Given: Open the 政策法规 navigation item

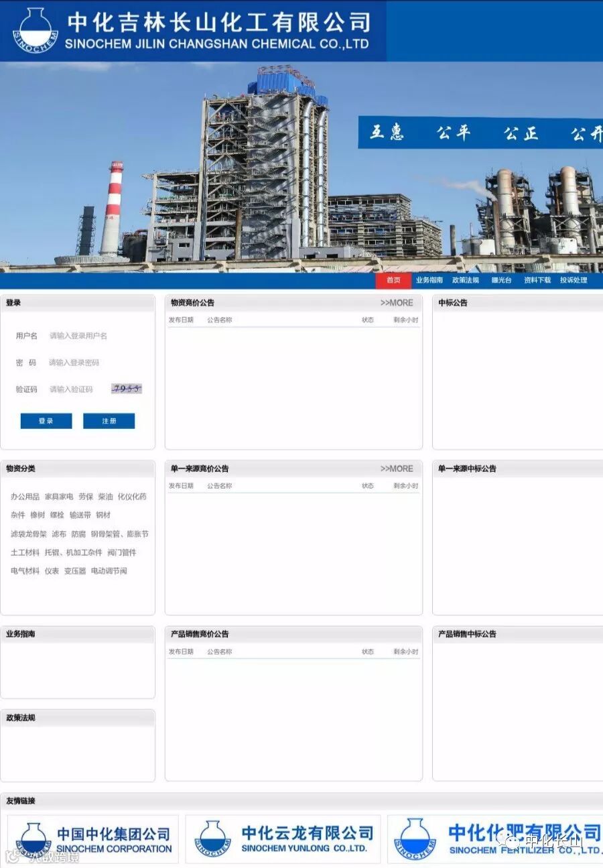Looking at the screenshot, I should pyautogui.click(x=465, y=280).
